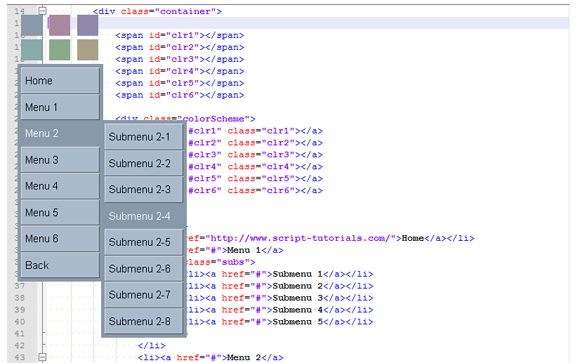The width and height of the screenshot is (580, 363).
Task: Click Submenu 2-7
Action: point(144,295)
